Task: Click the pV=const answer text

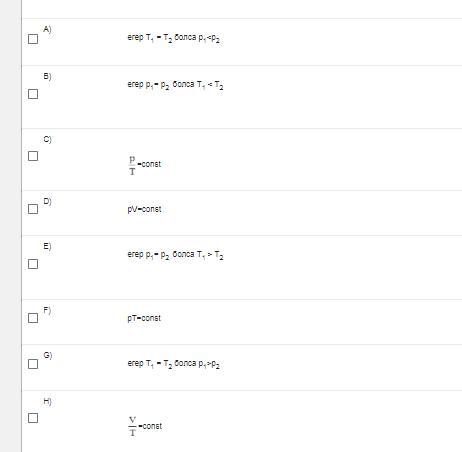Action: click(144, 209)
